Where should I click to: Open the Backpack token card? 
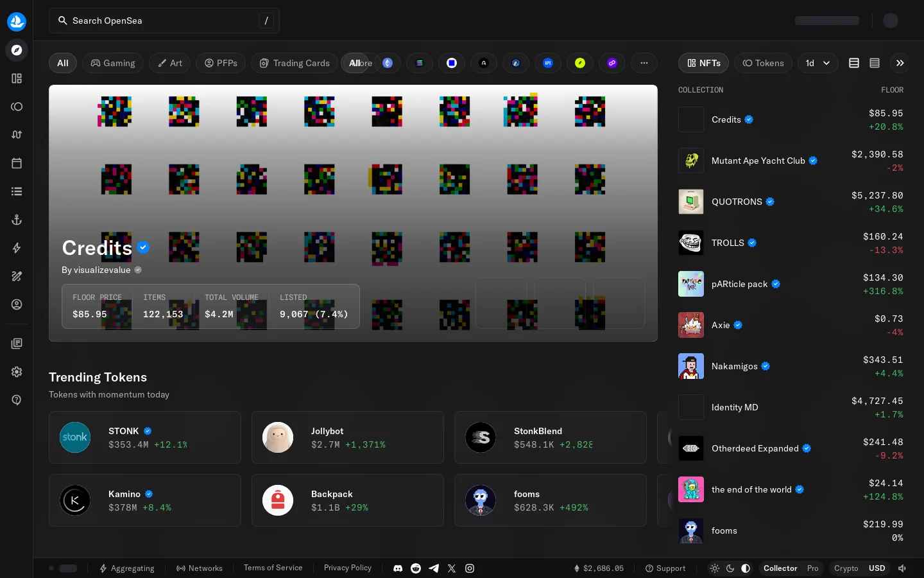click(348, 500)
